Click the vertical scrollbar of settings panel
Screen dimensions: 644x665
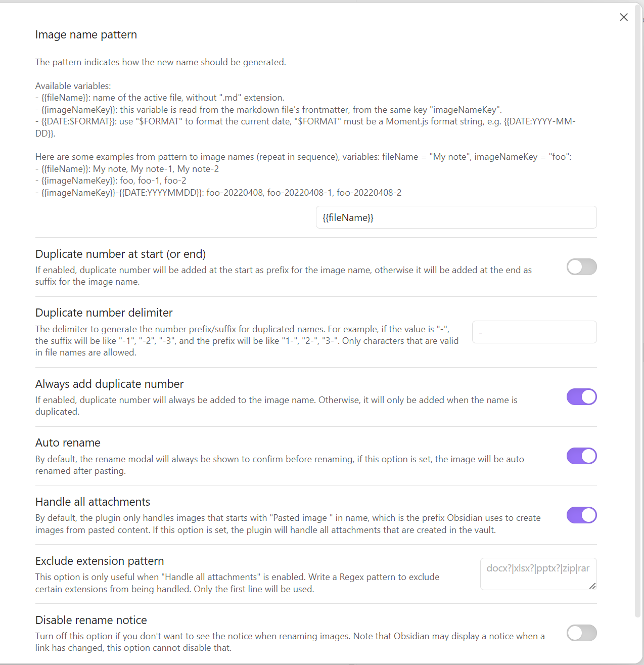pos(637,303)
